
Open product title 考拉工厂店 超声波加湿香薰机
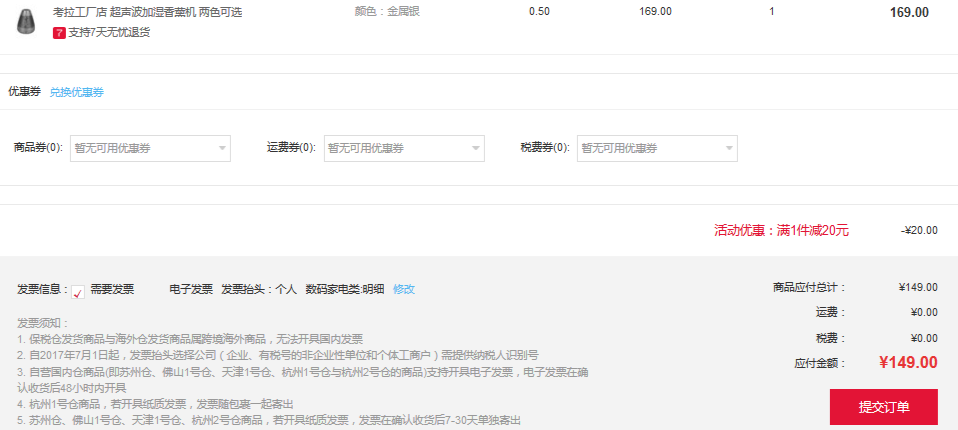pyautogui.click(x=147, y=12)
